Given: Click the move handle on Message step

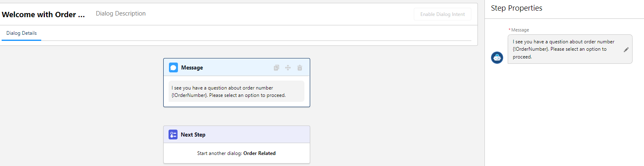Looking at the screenshot, I should pyautogui.click(x=288, y=68).
